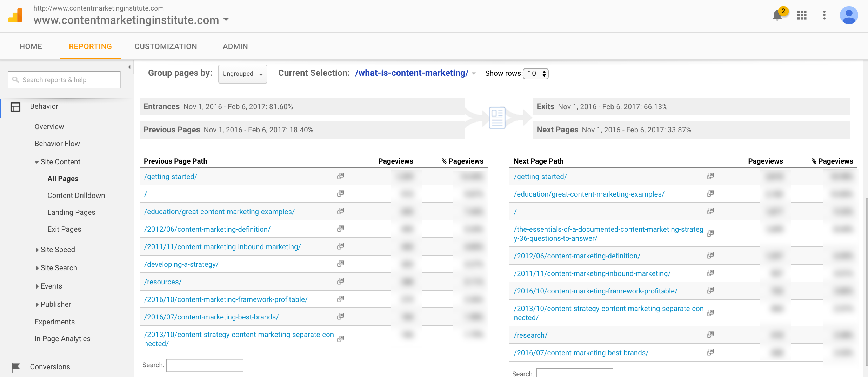
Task: Open the three-dot more options menu
Action: (824, 15)
